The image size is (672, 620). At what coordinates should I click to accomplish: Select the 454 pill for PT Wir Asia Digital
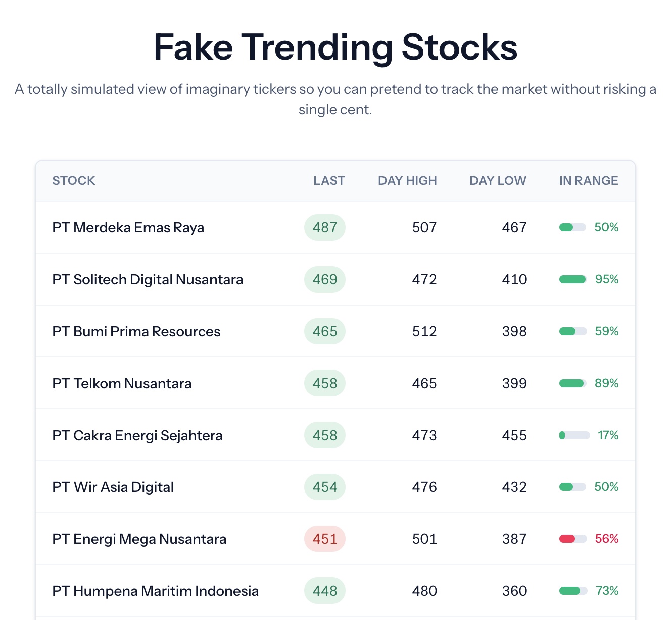pos(324,487)
